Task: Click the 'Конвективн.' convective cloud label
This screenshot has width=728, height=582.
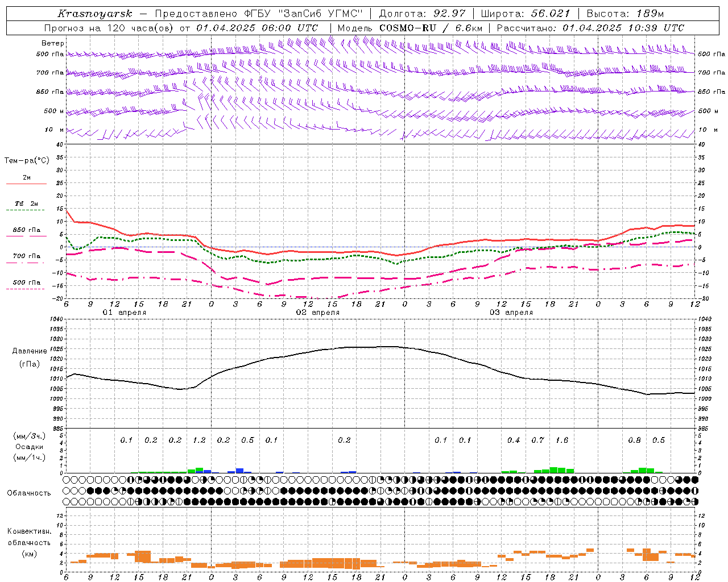Action: point(29,531)
